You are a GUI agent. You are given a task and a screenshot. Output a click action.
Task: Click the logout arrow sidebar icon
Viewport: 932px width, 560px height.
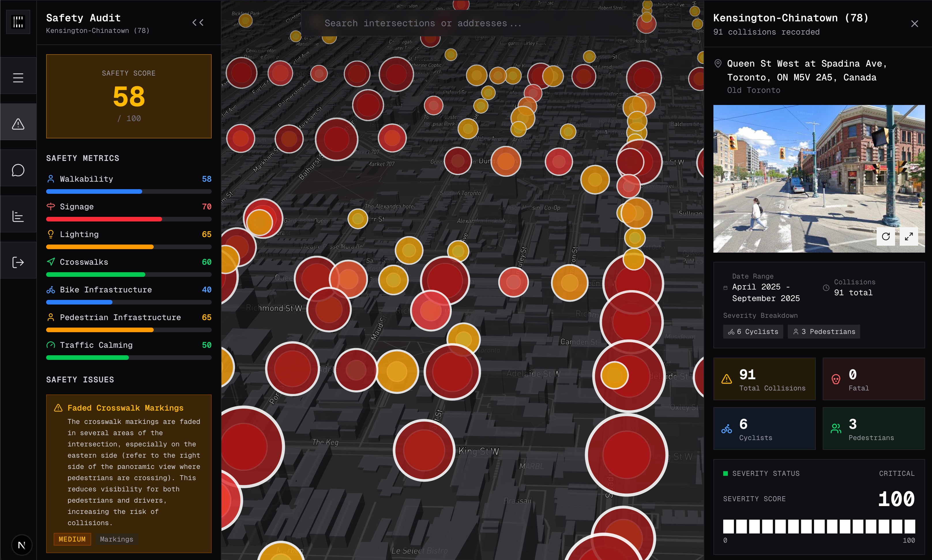pos(18,262)
